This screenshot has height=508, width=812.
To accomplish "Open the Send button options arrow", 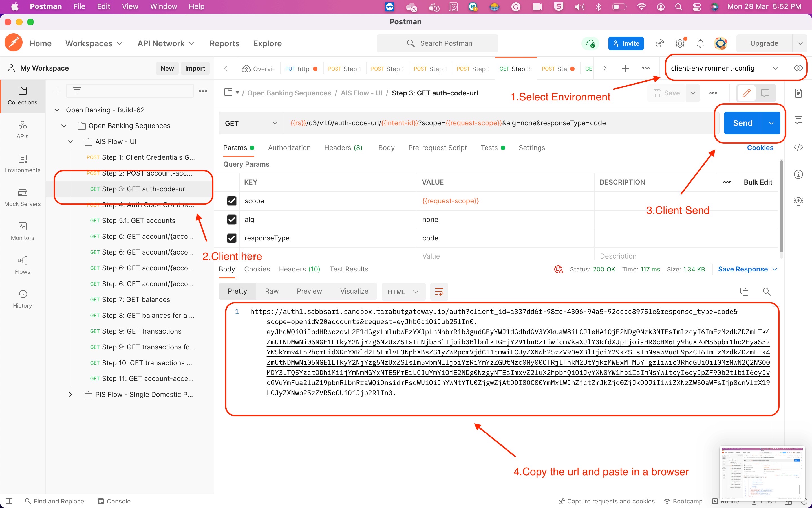I will [x=771, y=123].
